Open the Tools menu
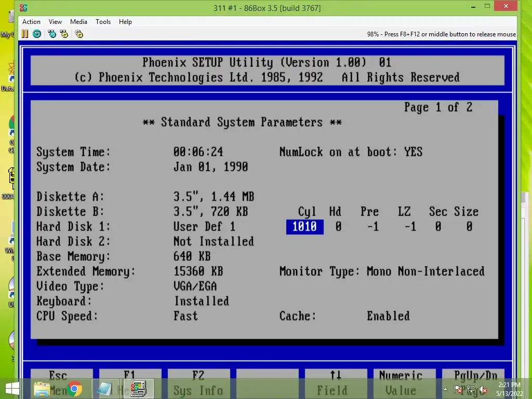The height and width of the screenshot is (399, 532). click(103, 22)
